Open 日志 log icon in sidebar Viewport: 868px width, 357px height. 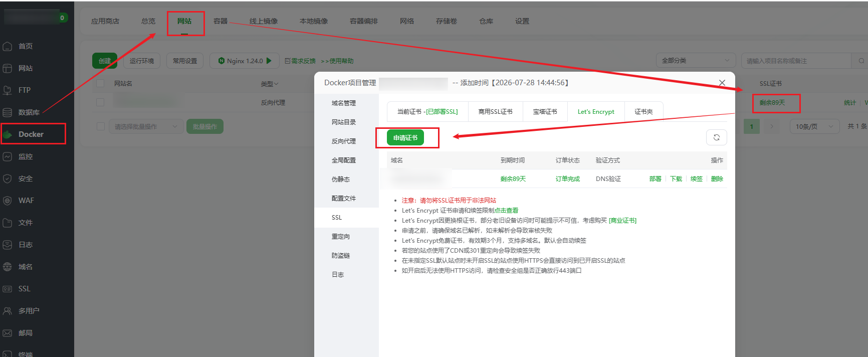(x=8, y=245)
